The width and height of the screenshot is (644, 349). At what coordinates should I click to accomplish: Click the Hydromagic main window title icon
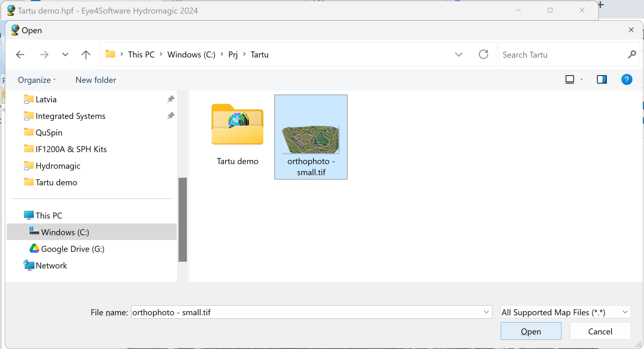point(11,10)
